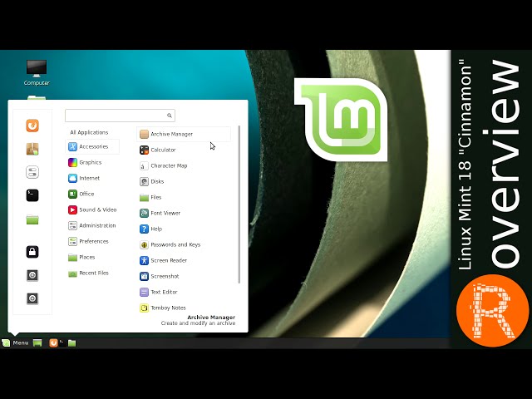Launch Terminal from the menu favorites sidebar
Image resolution: width=532 pixels, height=399 pixels.
[x=32, y=195]
